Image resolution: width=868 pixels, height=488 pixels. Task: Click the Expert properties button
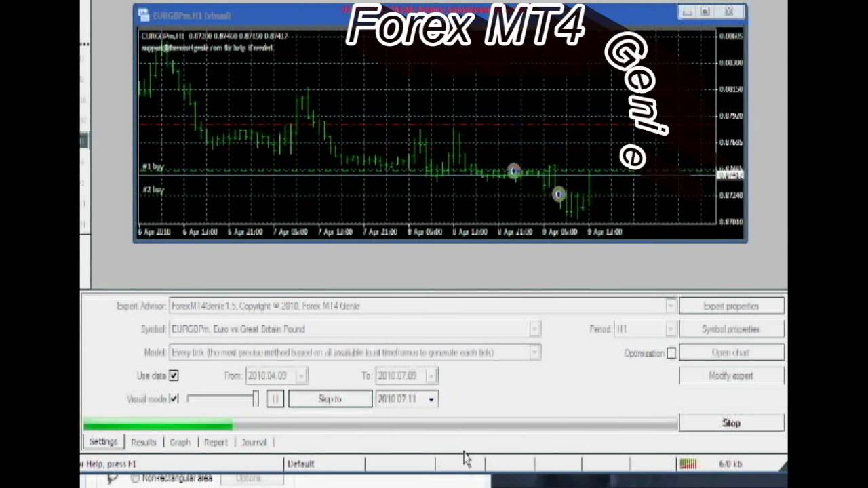[x=731, y=306]
